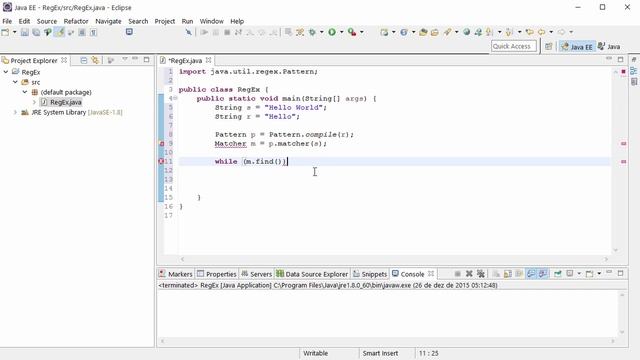Click the Previous Annotation icon

(x=509, y=32)
